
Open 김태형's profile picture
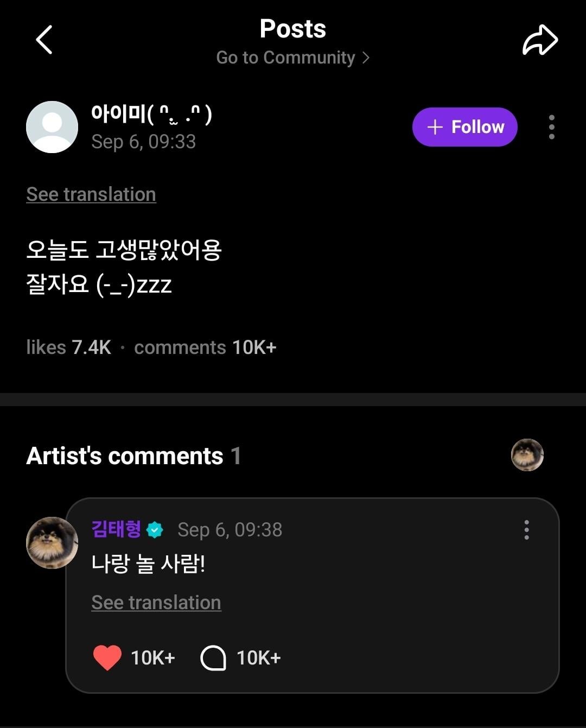(x=52, y=543)
